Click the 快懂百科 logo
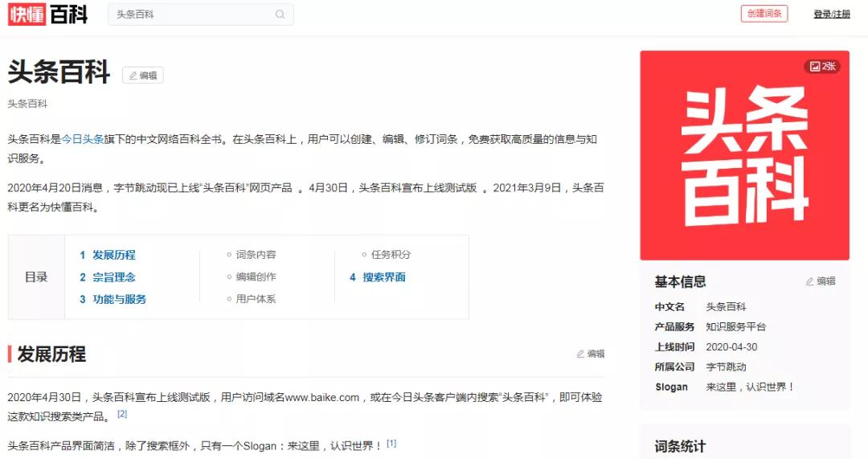This screenshot has width=868, height=459. tap(47, 14)
